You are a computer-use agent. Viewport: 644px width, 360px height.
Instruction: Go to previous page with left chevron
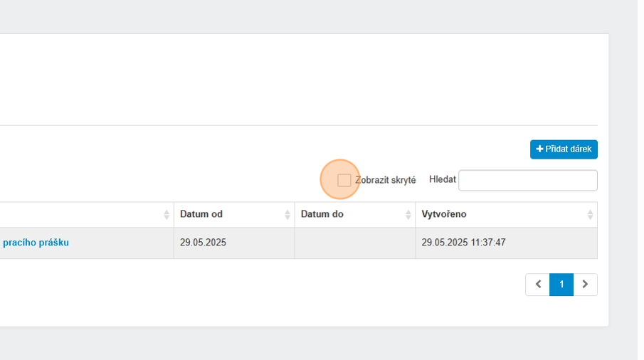click(538, 285)
